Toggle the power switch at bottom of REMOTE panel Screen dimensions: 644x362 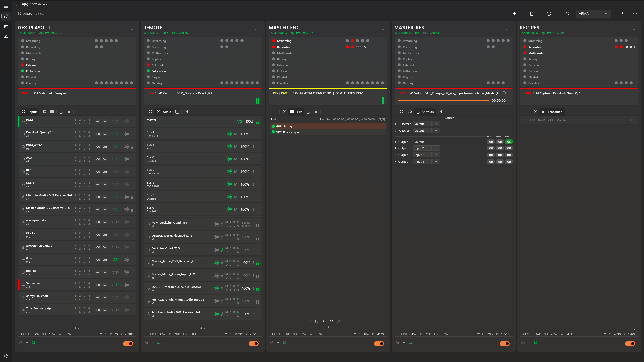pos(254,343)
